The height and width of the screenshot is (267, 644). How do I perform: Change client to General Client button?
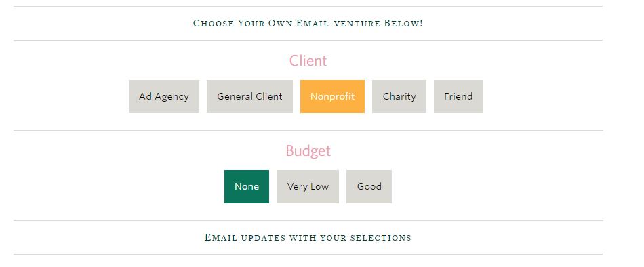click(249, 96)
